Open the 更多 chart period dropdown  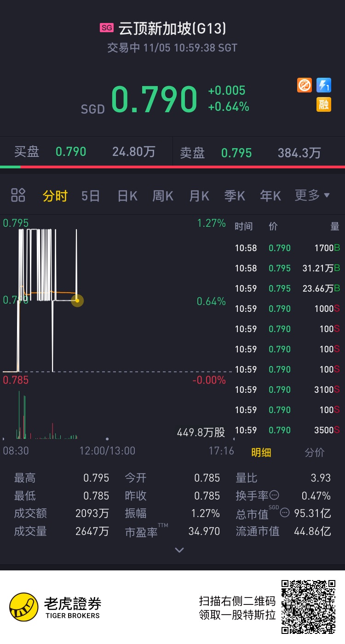[x=313, y=195]
